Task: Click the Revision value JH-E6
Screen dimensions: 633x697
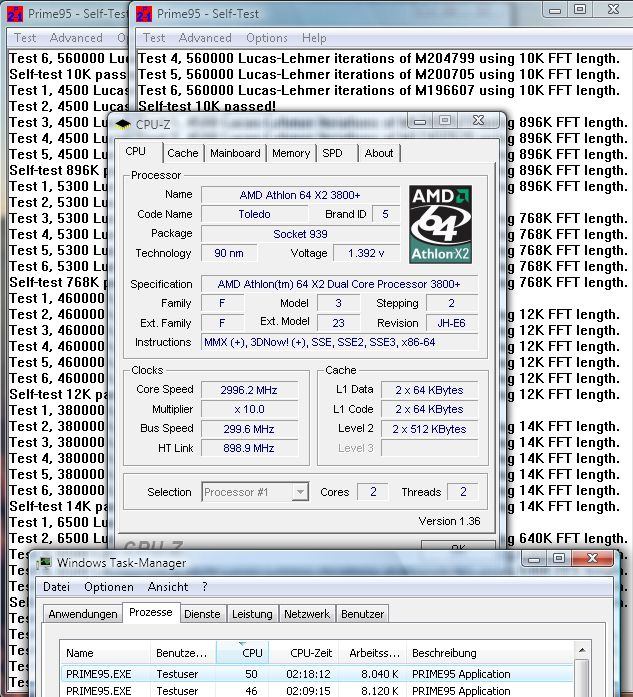Action: (x=452, y=323)
